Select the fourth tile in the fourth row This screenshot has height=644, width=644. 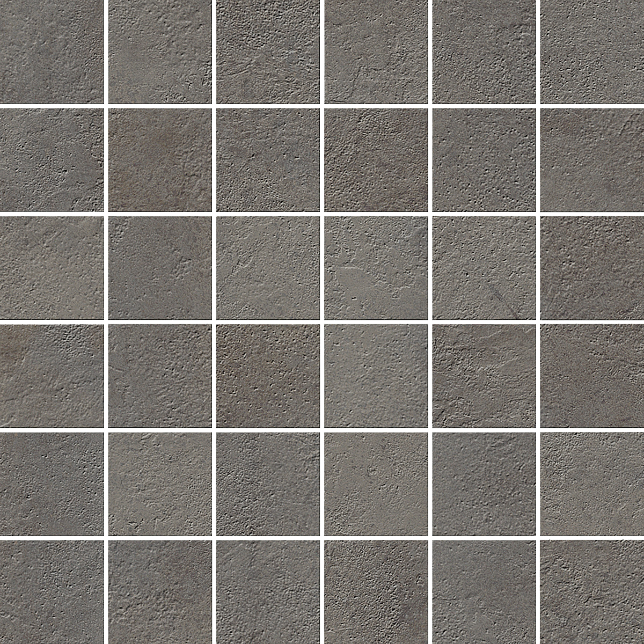point(376,376)
